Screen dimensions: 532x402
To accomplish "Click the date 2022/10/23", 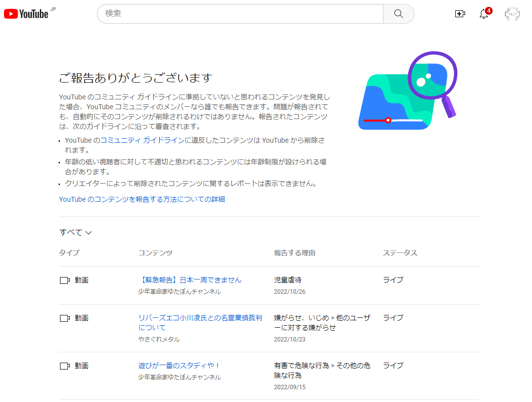I will pyautogui.click(x=290, y=339).
